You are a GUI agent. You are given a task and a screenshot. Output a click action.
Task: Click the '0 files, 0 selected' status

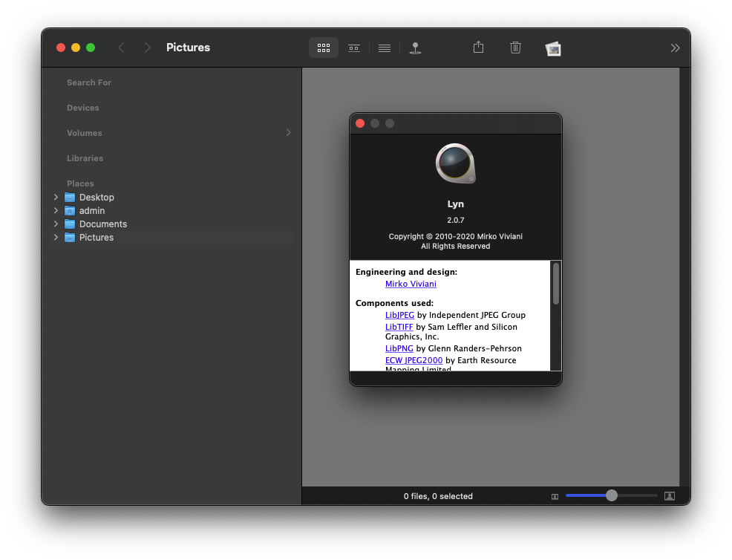click(x=438, y=496)
